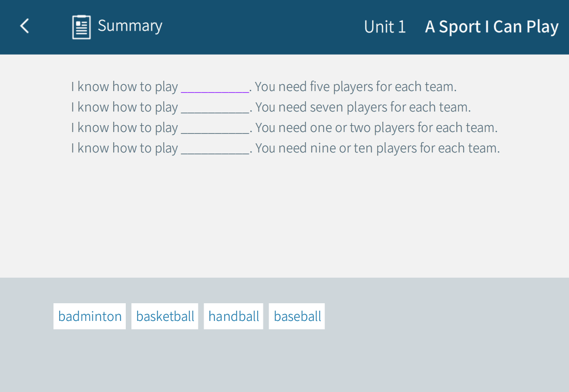Select the handball word tile

pos(234,316)
